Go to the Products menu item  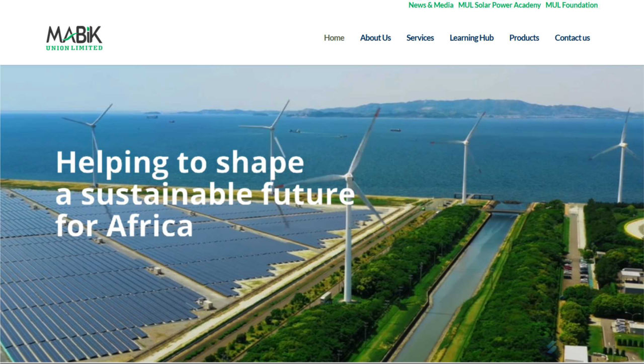(x=524, y=38)
